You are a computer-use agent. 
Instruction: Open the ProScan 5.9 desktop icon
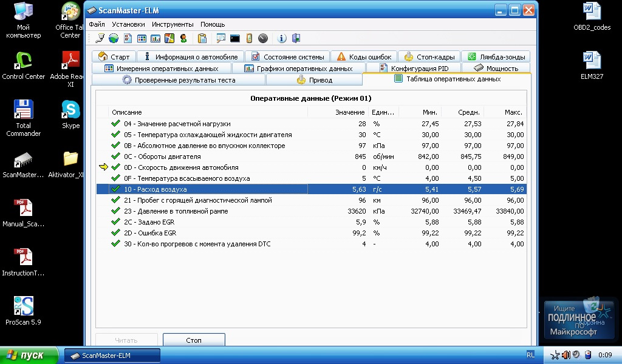[x=24, y=311]
